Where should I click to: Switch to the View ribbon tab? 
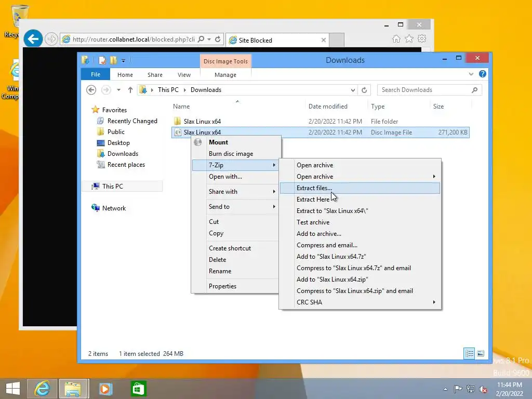click(x=184, y=75)
